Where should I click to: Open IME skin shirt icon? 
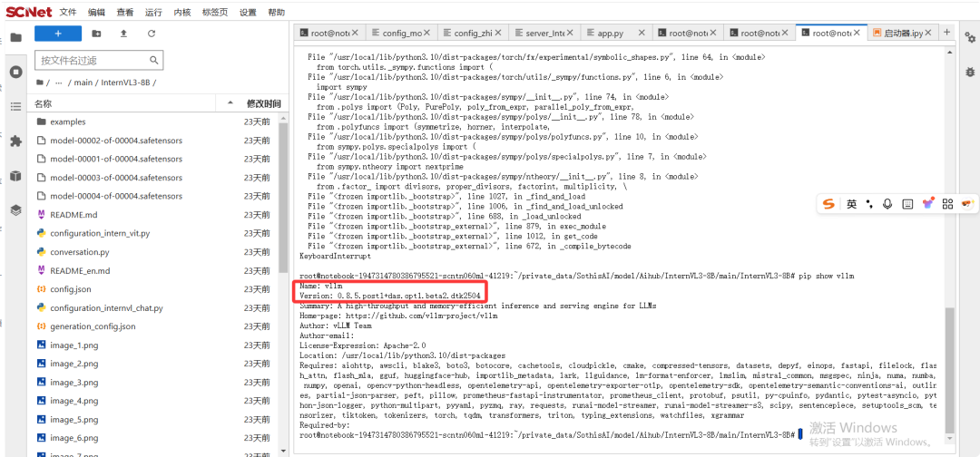coord(928,203)
